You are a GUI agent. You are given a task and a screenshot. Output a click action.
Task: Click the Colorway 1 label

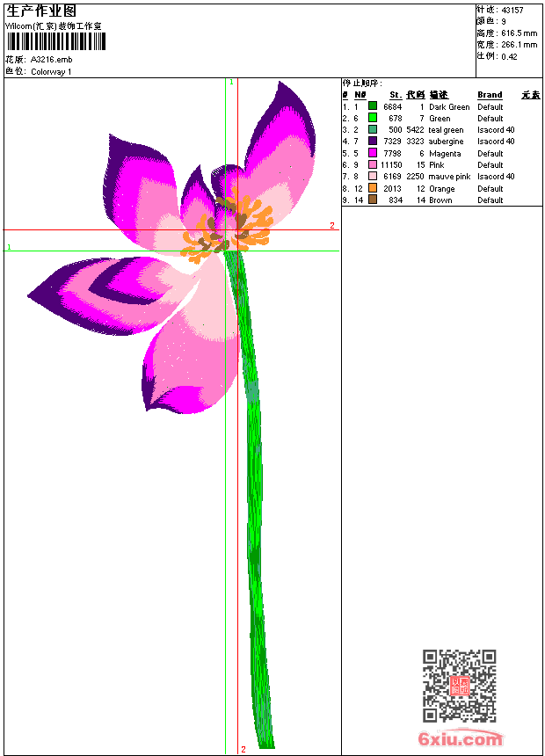tap(51, 72)
